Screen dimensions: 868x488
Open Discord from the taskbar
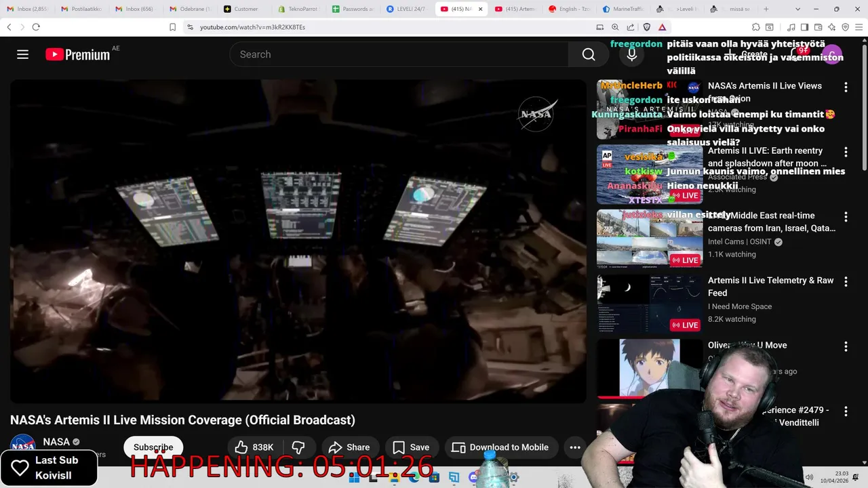(x=474, y=478)
